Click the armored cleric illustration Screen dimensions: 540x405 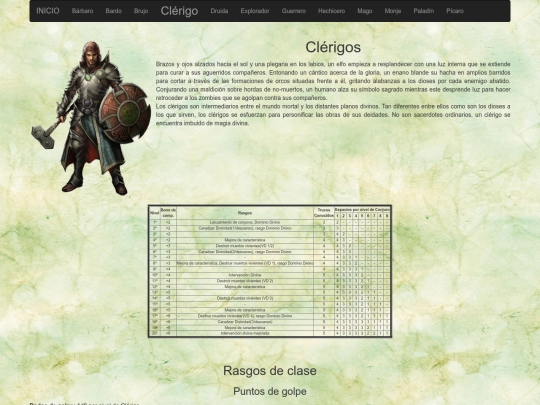tap(91, 118)
